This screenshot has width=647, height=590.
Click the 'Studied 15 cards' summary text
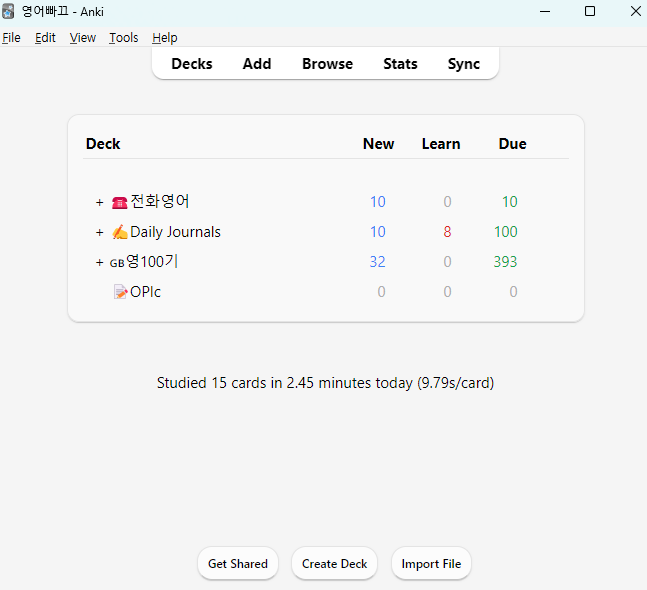326,383
